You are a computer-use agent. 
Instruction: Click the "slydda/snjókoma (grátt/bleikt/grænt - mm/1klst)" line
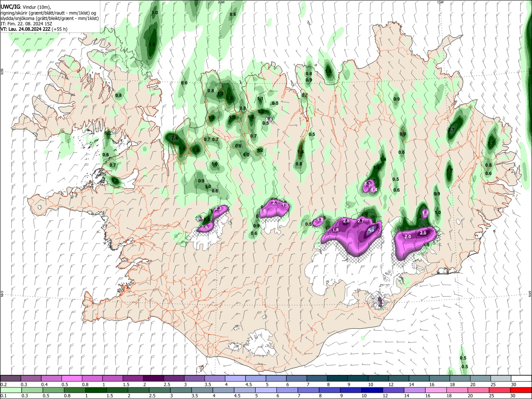coord(49,18)
